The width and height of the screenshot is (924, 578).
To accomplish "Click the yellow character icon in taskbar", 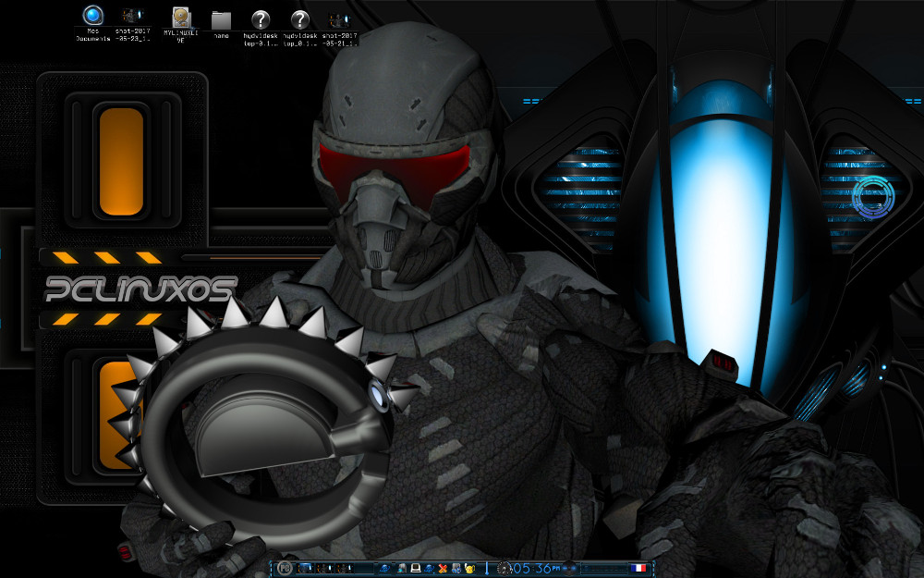I will 469,568.
